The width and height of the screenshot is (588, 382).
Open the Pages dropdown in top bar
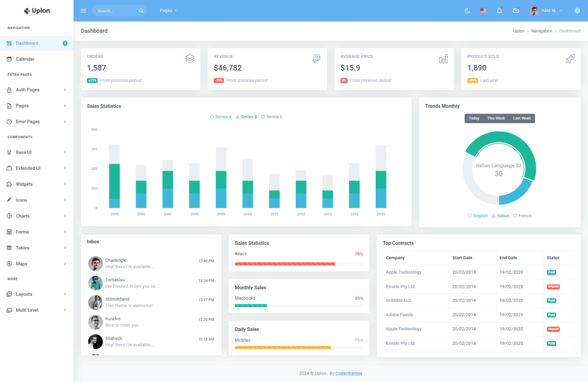coord(168,11)
